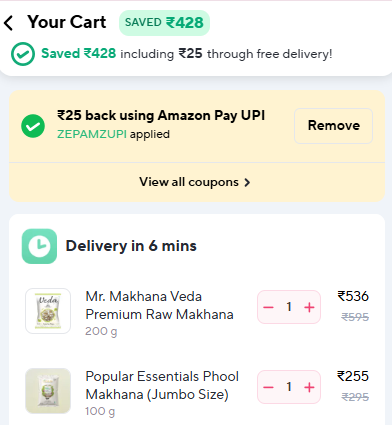Click the ZEPAMZUPI coupon code text
The image size is (392, 425).
click(x=92, y=134)
